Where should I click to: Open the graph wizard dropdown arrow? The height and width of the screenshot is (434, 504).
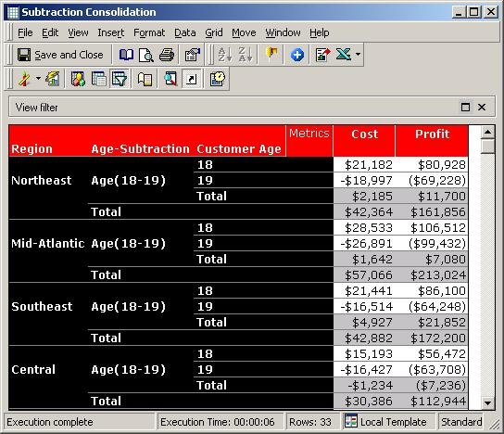[38, 79]
